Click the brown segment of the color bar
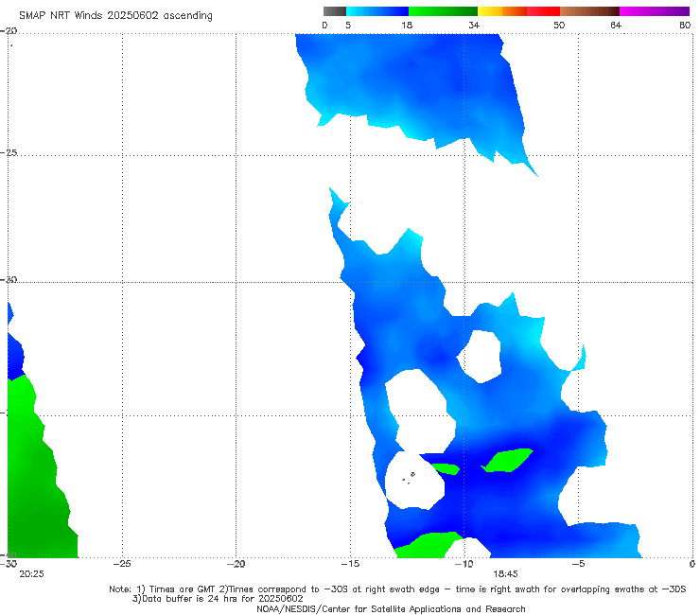Screen dimensions: 700x615 point(589,11)
